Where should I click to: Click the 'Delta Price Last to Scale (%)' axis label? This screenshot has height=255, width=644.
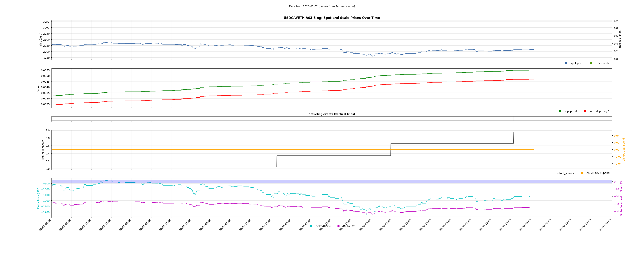tap(621, 198)
